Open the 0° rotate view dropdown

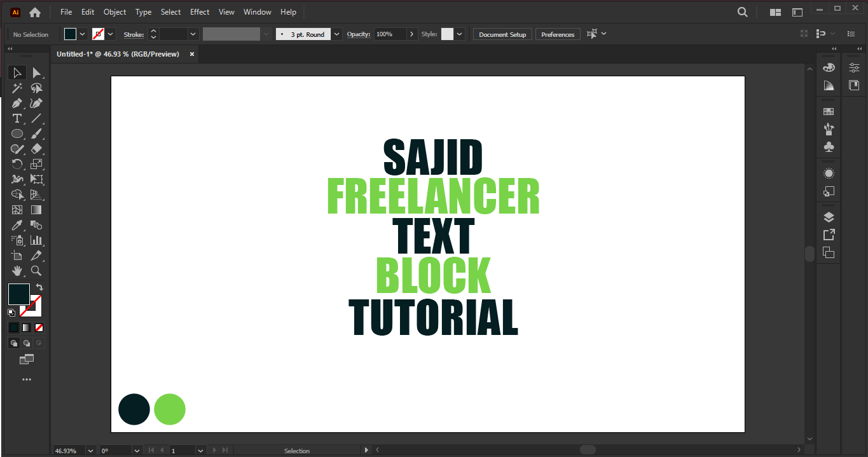pyautogui.click(x=137, y=451)
